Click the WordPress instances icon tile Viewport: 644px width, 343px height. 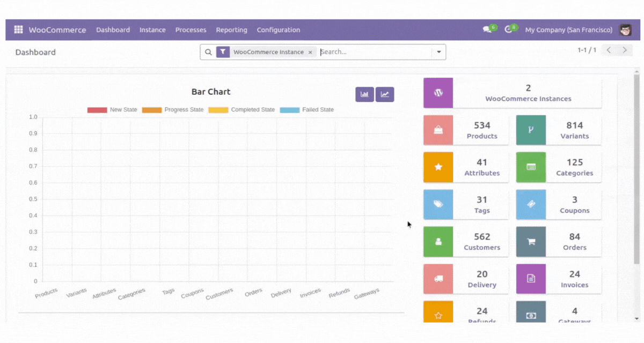tap(438, 93)
